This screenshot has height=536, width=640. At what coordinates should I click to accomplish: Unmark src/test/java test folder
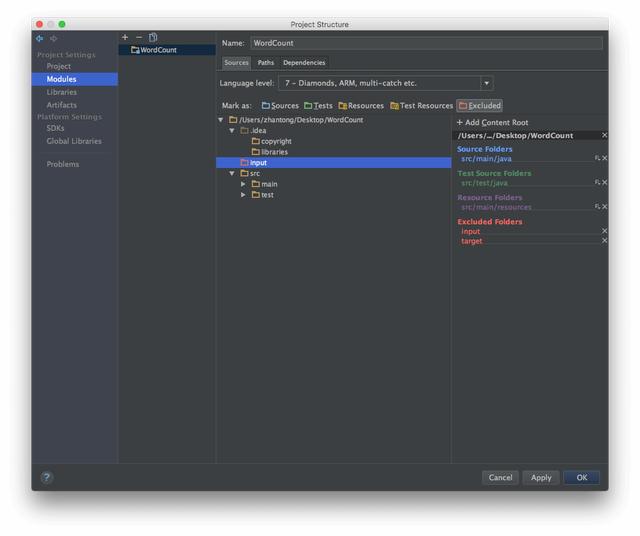[x=604, y=182]
